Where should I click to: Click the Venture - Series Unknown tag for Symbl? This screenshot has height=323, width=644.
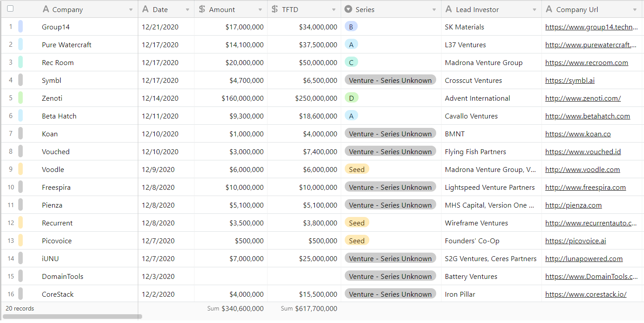pos(390,80)
